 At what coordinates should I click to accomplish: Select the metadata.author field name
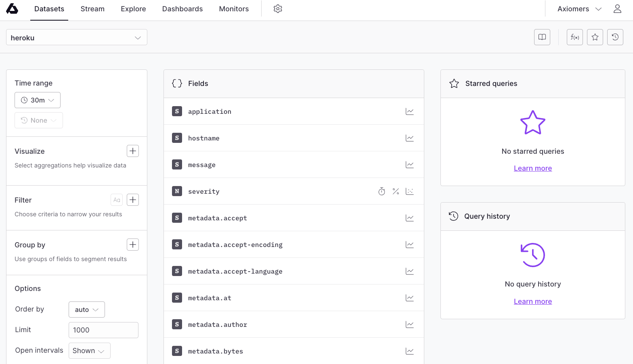pyautogui.click(x=218, y=324)
